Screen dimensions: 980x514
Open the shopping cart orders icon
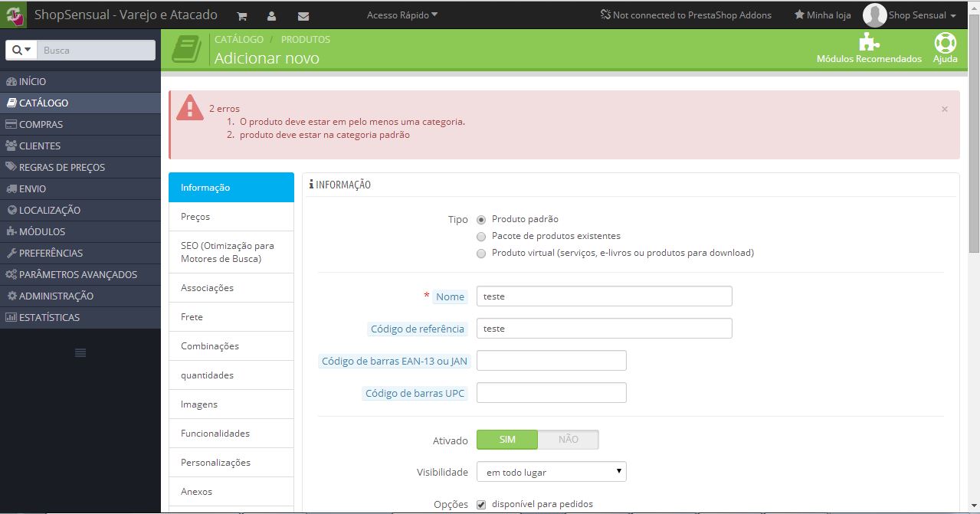point(242,15)
